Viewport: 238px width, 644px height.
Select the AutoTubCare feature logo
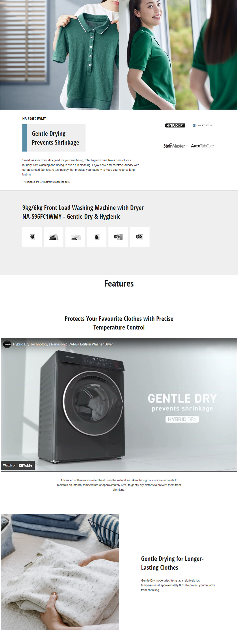coord(202,146)
